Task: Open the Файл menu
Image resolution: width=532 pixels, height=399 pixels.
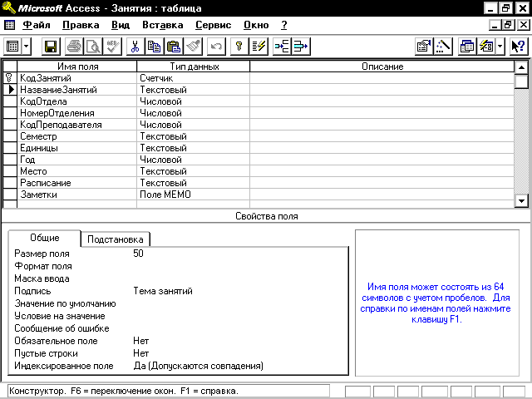Action: tap(37, 25)
